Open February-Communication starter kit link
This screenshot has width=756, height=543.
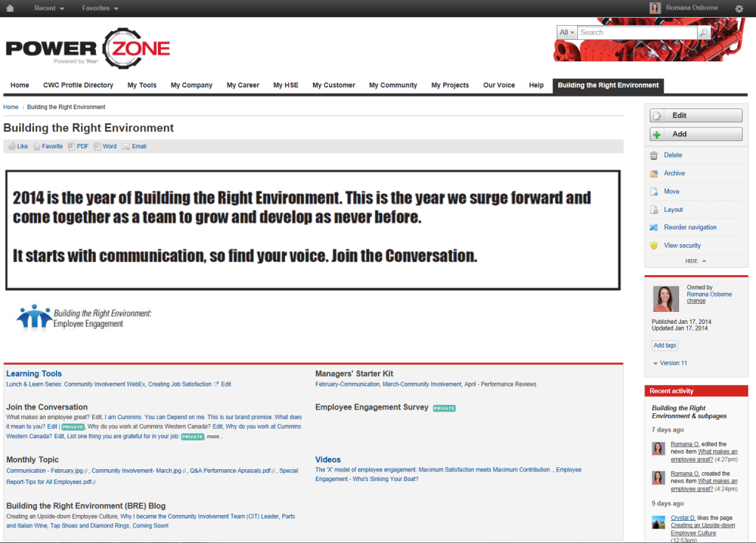point(347,384)
